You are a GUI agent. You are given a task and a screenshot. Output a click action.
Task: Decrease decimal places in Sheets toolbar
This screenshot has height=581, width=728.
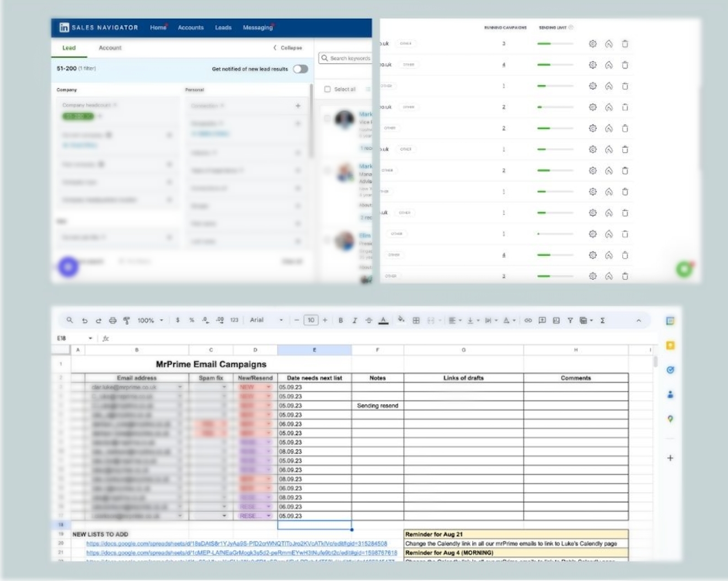[205, 320]
